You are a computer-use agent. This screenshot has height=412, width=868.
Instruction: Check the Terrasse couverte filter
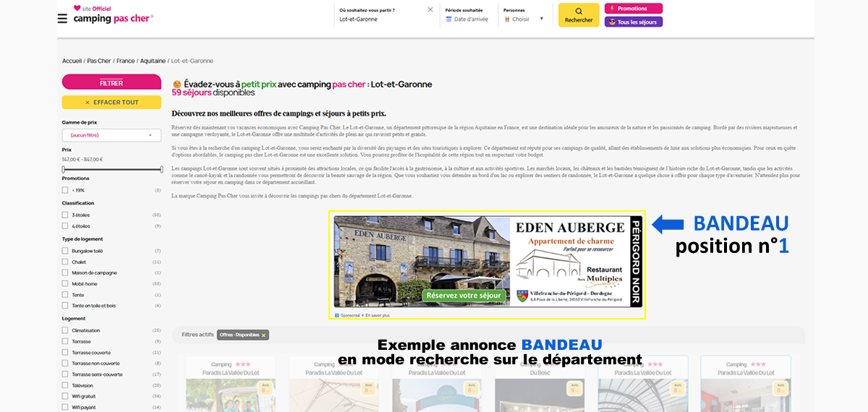[65, 352]
